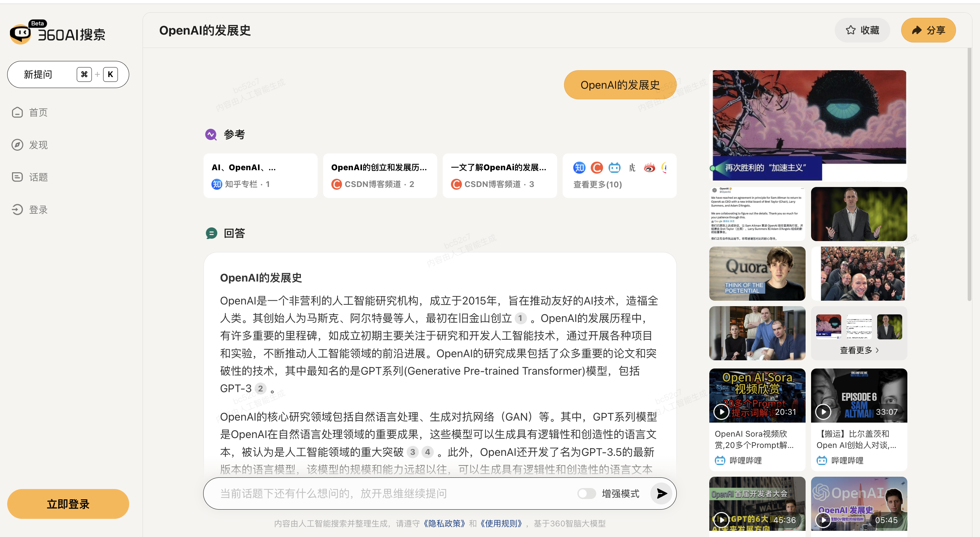
Task: Open the 首页 home sidebar item
Action: 30,113
